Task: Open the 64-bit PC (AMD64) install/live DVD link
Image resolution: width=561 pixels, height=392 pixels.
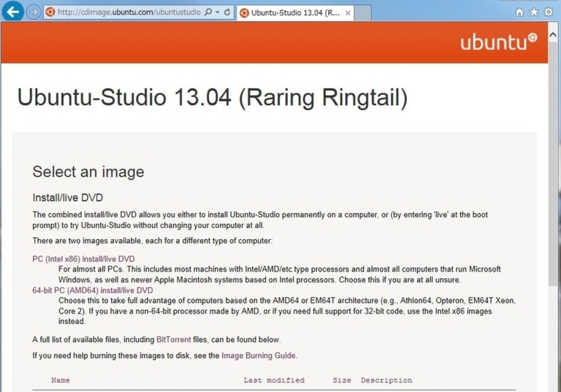Action: coord(93,291)
